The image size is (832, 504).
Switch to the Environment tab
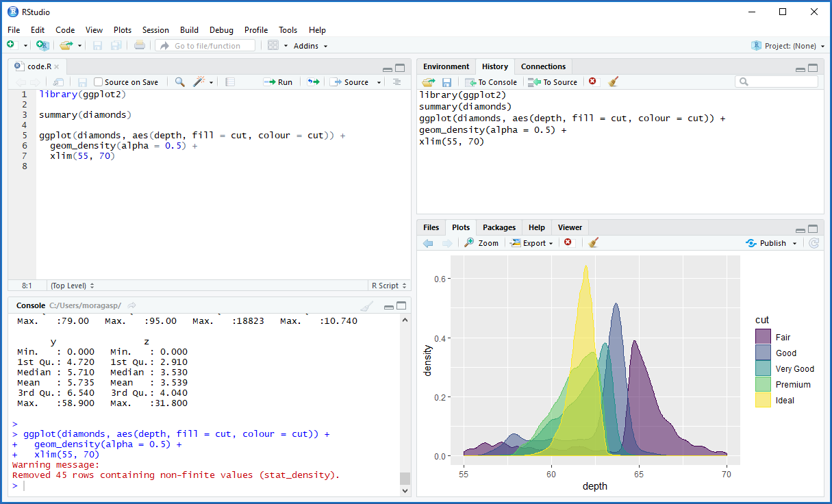(446, 66)
